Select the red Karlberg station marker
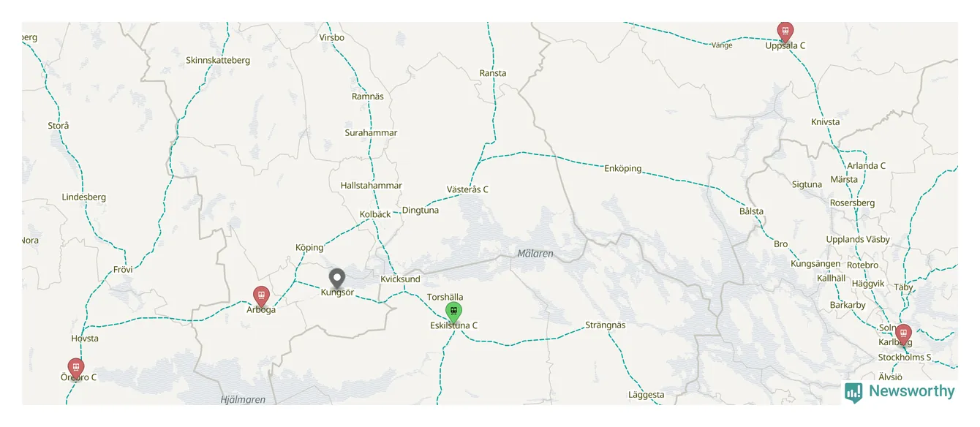 click(903, 334)
